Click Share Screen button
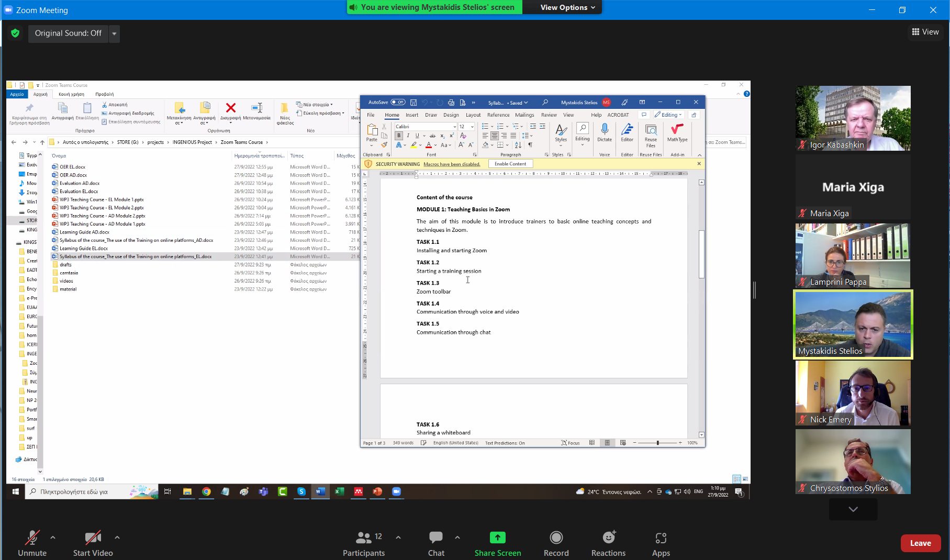Viewport: 950px width, 560px height. coord(498,544)
